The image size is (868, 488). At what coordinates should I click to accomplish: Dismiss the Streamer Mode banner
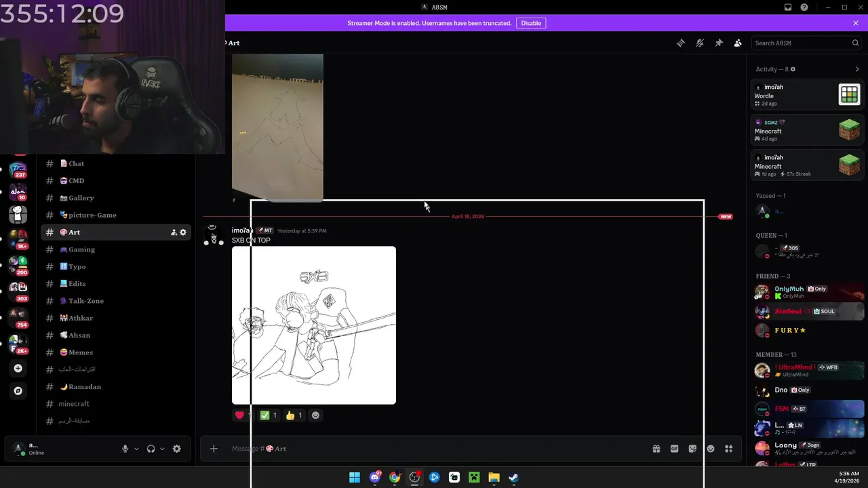(x=856, y=23)
